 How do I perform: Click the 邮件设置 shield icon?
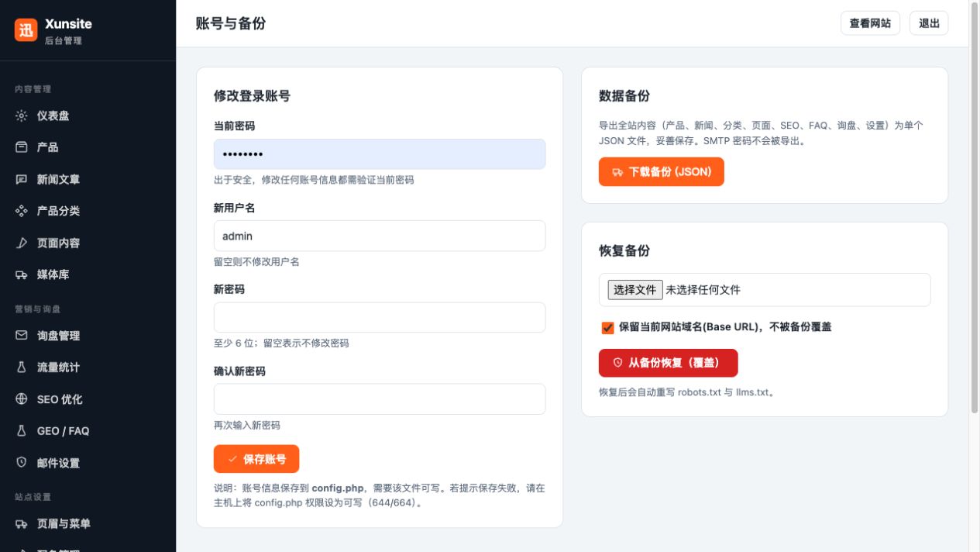point(22,463)
